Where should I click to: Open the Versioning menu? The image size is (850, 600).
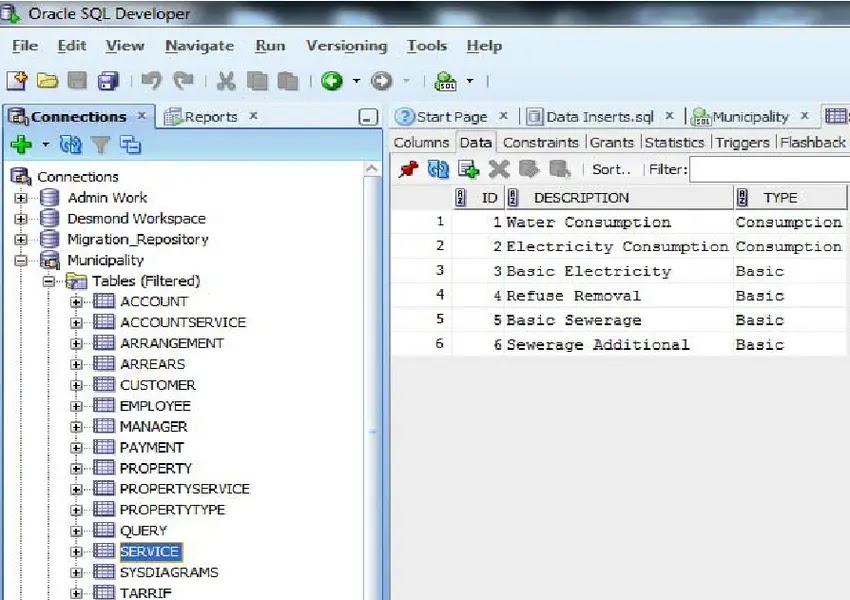(346, 46)
